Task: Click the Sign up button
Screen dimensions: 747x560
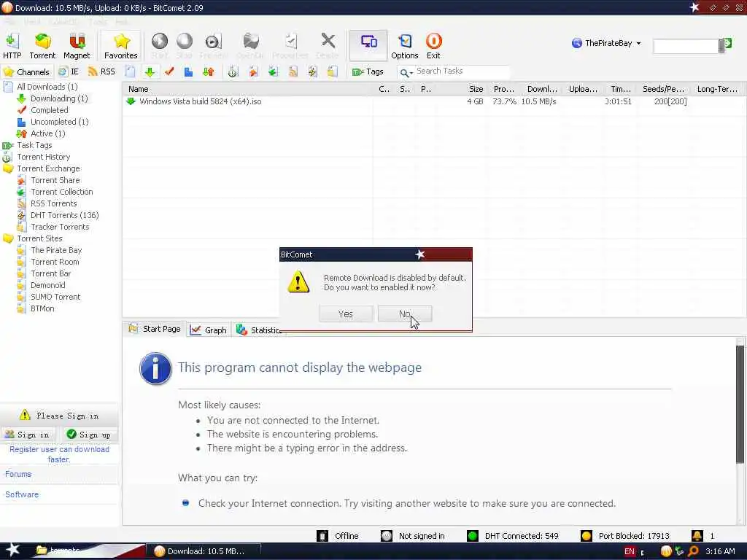Action: pos(90,435)
